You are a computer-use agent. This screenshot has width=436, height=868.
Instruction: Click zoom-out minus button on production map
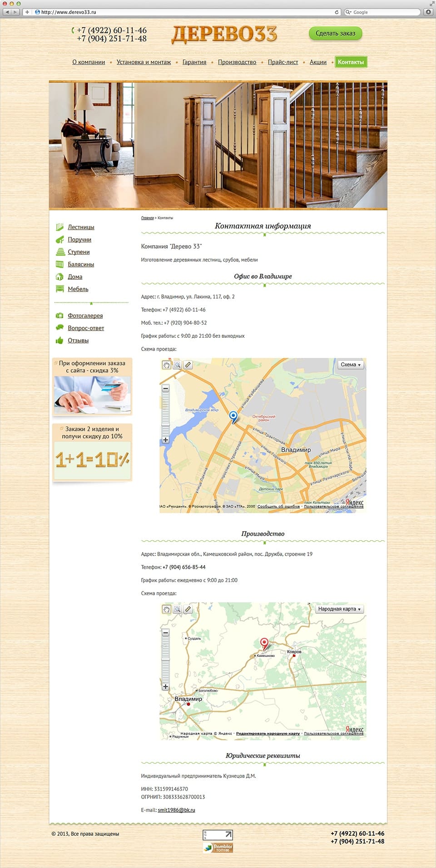(165, 632)
